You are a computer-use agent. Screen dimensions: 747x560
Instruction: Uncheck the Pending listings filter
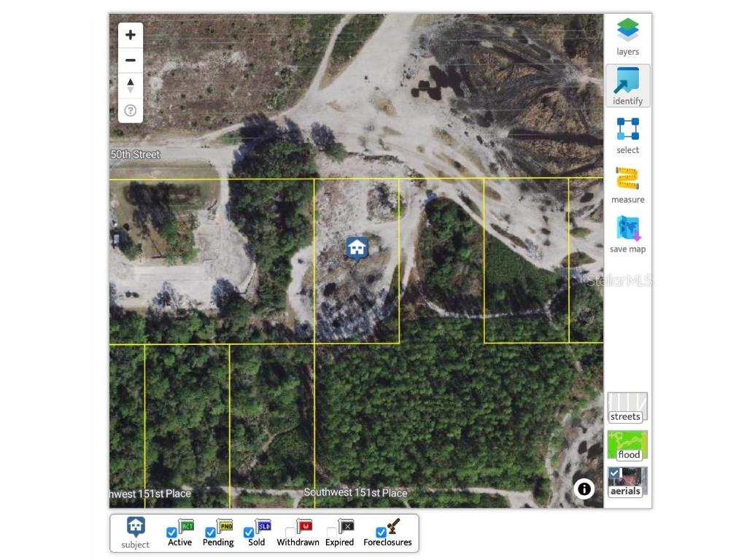[210, 532]
